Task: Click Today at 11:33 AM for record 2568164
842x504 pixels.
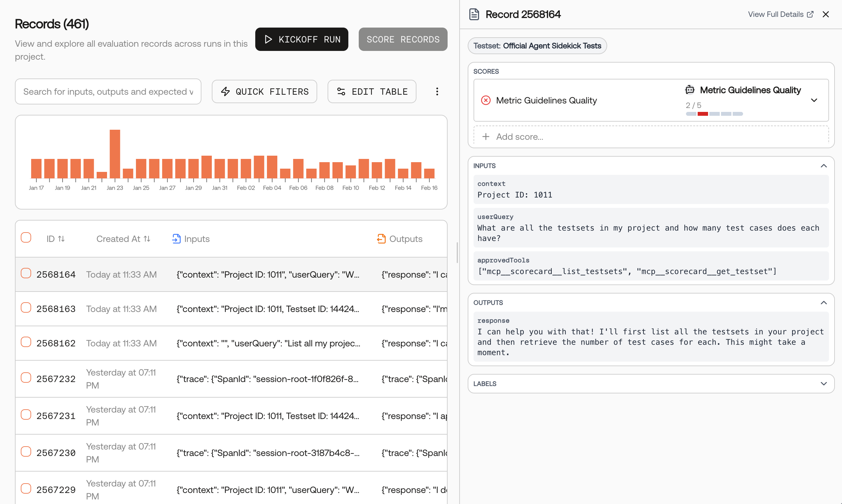Action: (x=121, y=274)
